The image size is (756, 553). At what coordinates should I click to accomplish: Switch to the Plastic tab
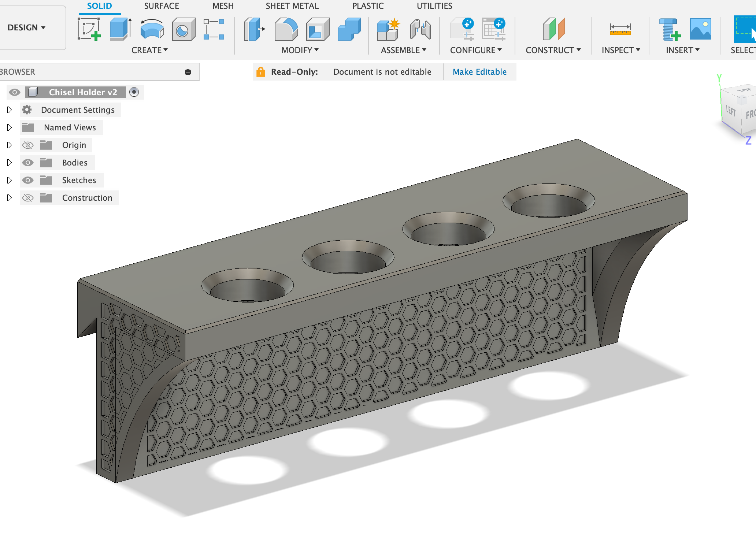[x=368, y=6]
